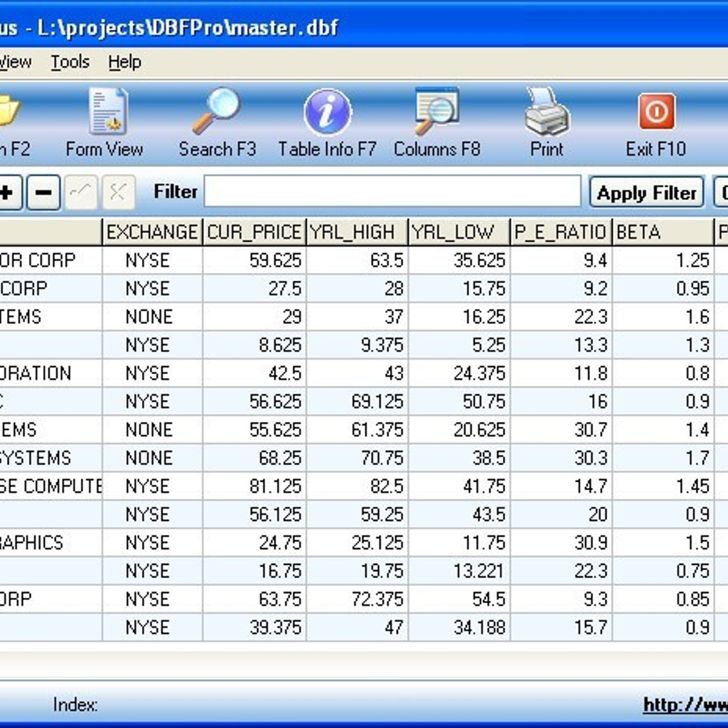Add a new record with the plus icon
Viewport: 728px width, 728px height.
tap(6, 192)
